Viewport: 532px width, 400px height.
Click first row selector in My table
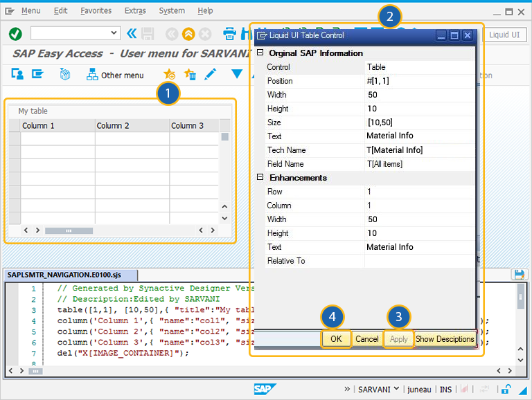[x=15, y=138]
